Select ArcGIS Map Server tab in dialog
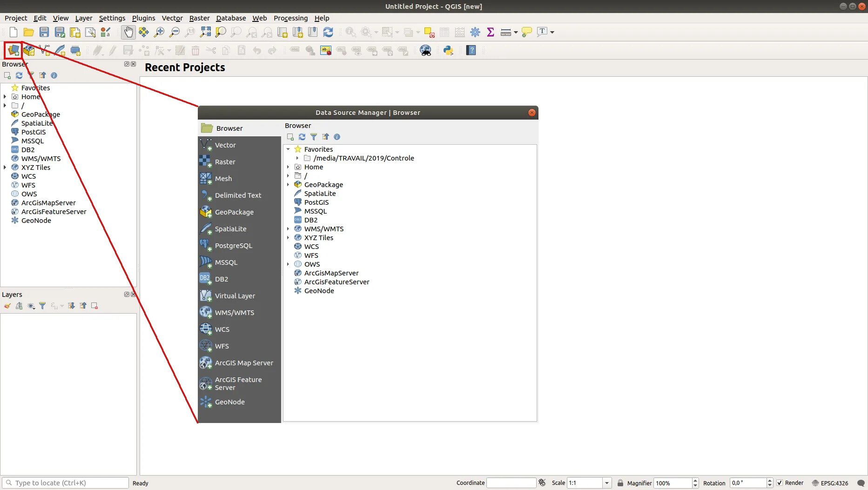 point(239,363)
